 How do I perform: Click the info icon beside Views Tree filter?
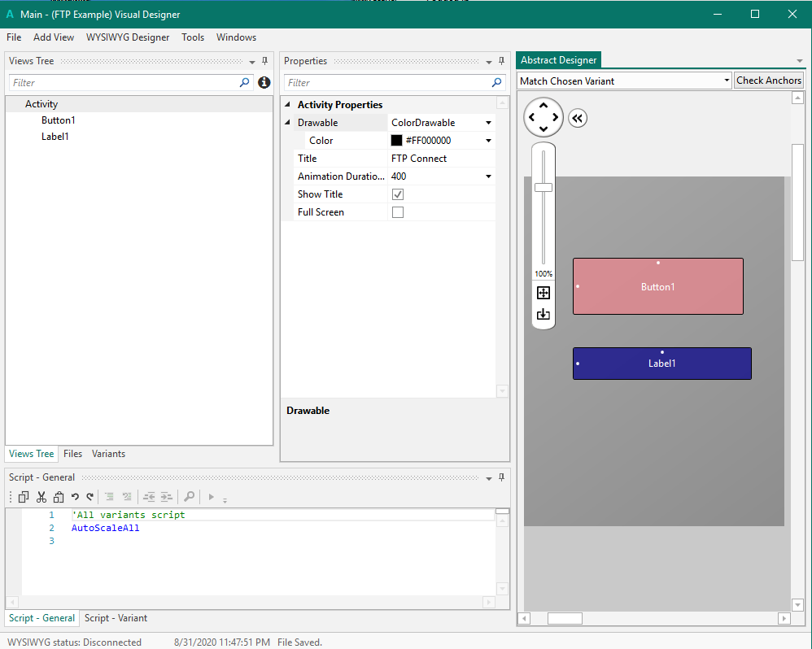[262, 82]
